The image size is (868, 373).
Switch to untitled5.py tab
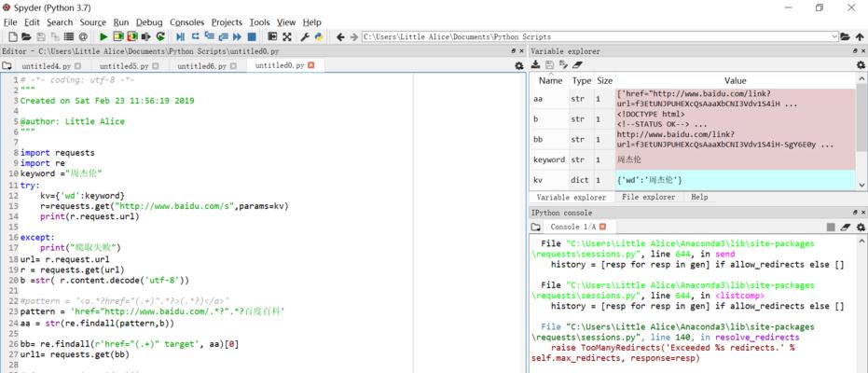coord(125,66)
